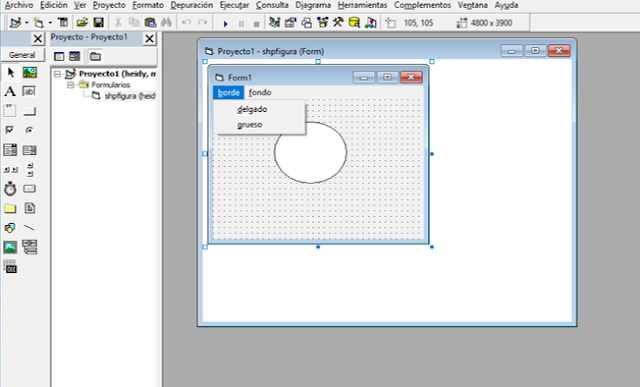Viewport: 640px width, 387px height.
Task: Select the Data control tool
Action: pyautogui.click(x=29, y=247)
